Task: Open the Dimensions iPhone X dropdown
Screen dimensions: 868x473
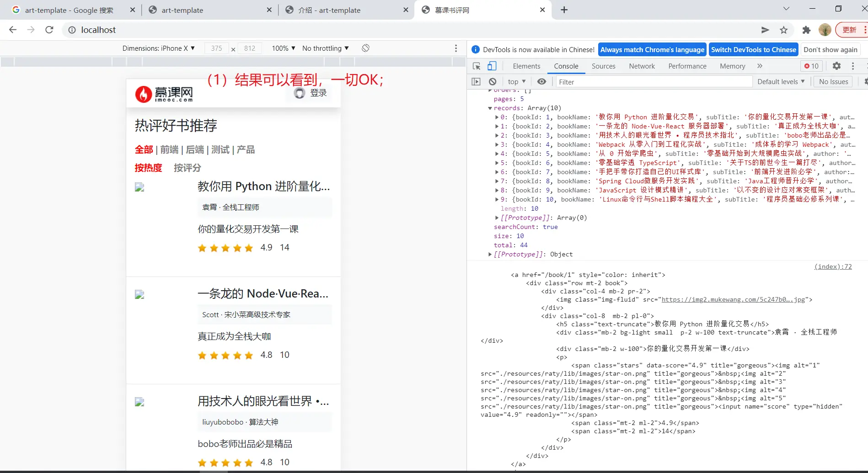Action: (x=158, y=48)
